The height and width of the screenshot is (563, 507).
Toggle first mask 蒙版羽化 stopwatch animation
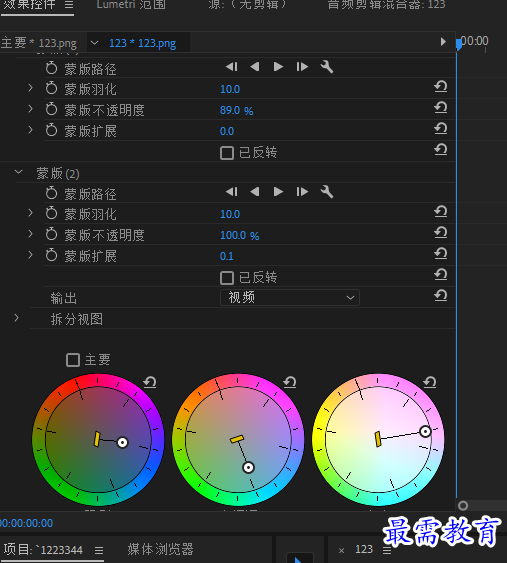tap(51, 88)
